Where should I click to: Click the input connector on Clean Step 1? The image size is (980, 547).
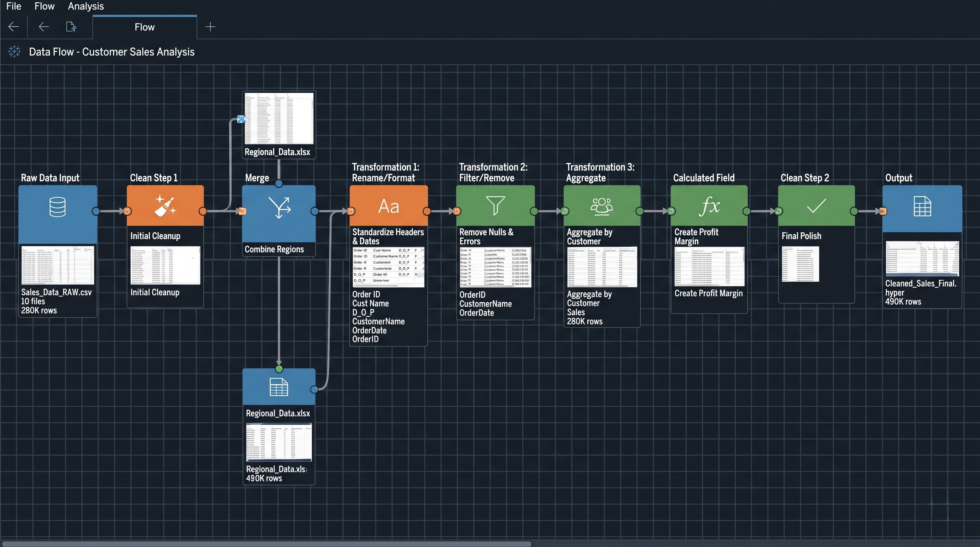(127, 211)
